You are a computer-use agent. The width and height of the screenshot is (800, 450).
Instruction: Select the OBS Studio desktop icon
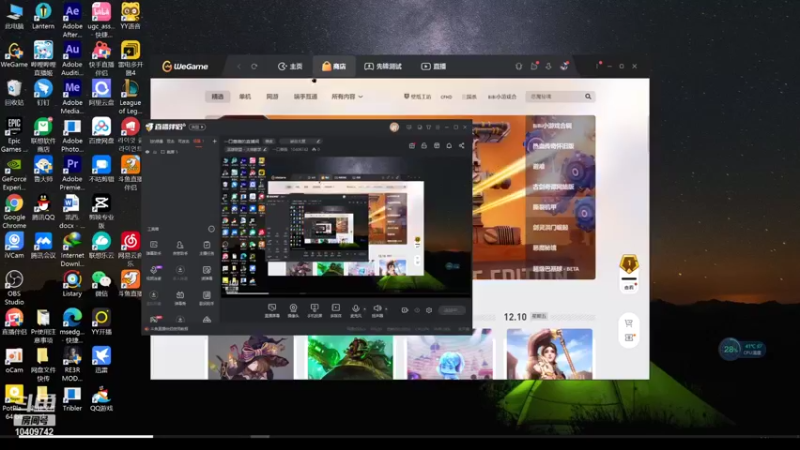(x=14, y=288)
